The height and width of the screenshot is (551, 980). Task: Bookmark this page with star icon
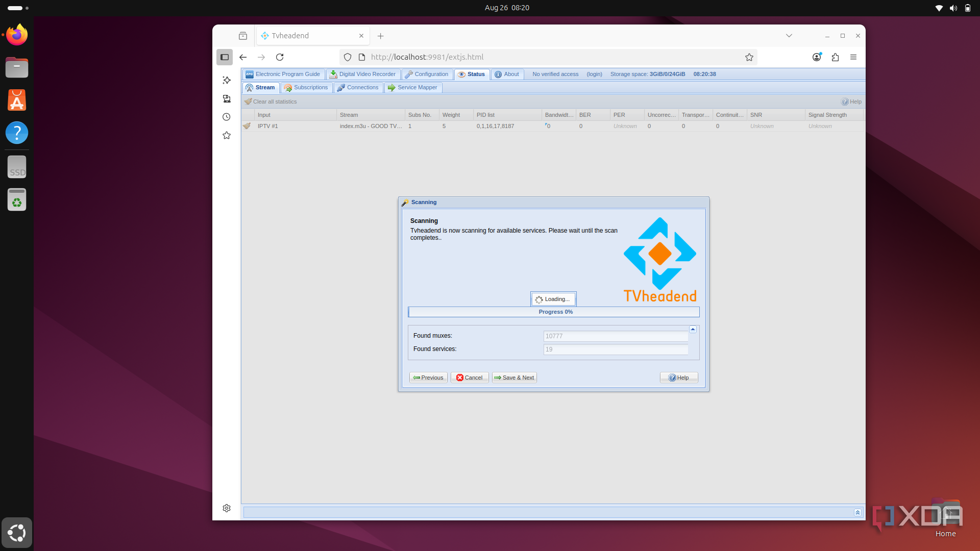[x=749, y=57]
